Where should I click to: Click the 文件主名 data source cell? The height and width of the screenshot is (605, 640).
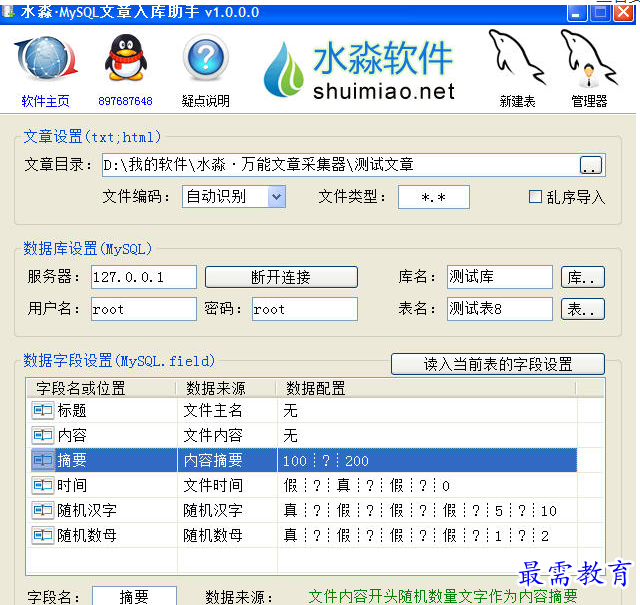pos(227,410)
